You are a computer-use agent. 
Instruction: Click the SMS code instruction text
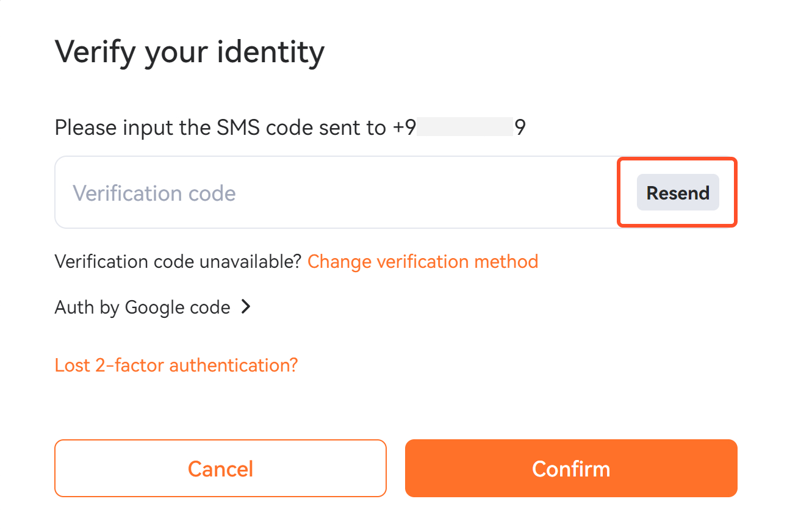pyautogui.click(x=220, y=128)
